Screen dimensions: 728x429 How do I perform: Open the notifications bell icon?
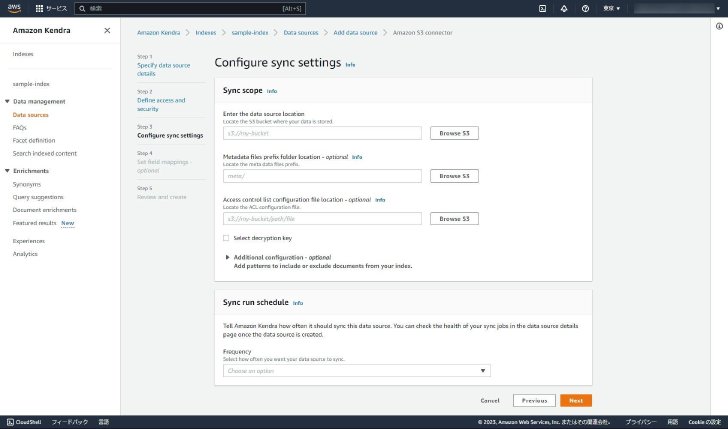[x=564, y=8]
